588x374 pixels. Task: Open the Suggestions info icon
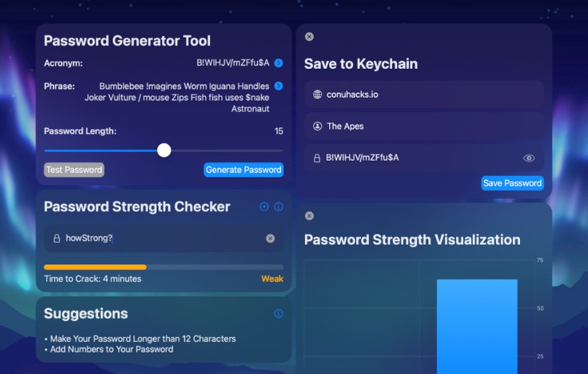pos(278,314)
